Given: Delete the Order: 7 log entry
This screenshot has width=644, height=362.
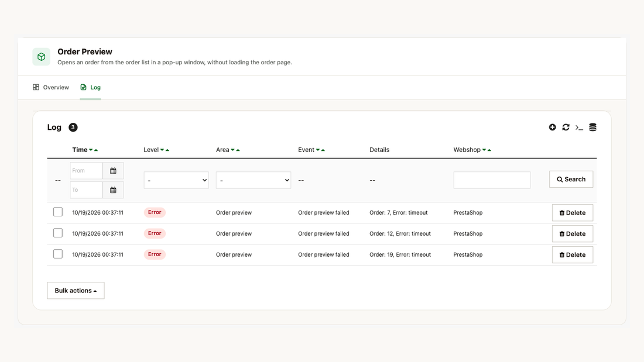Looking at the screenshot, I should tap(573, 213).
